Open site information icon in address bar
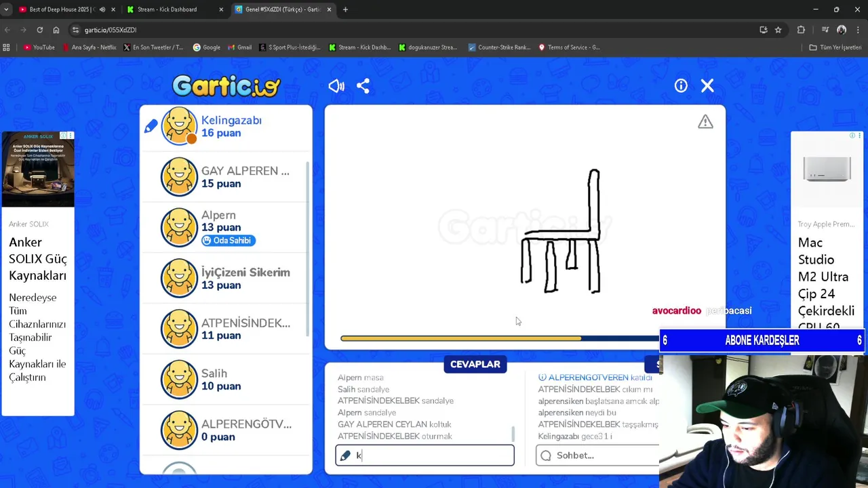 point(75,30)
